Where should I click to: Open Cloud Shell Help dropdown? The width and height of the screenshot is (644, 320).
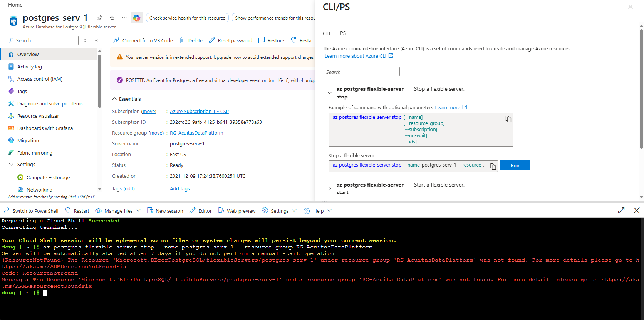(317, 211)
